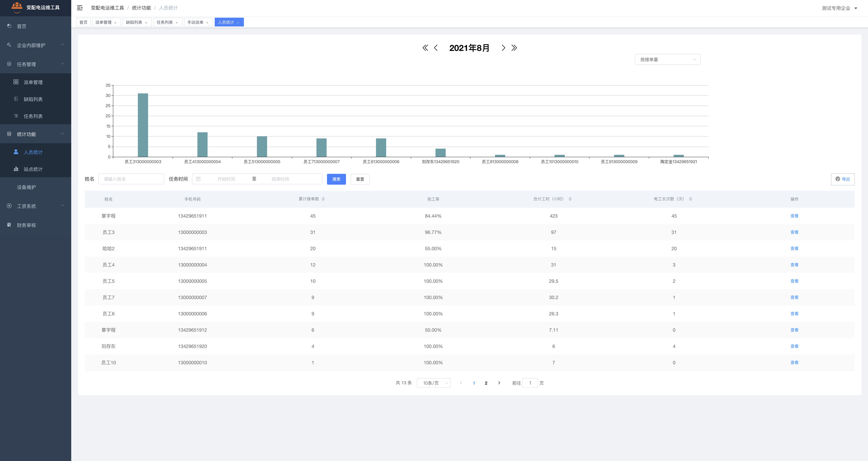Sort by 累计接单数 column
Image resolution: width=868 pixels, height=461 pixels.
323,199
